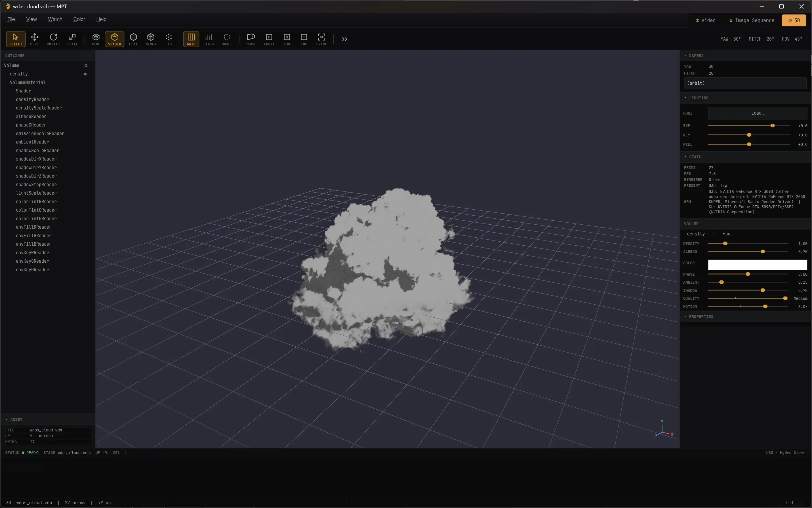The image size is (812, 508).
Task: Adjust the QUALITY slider
Action: point(748,298)
